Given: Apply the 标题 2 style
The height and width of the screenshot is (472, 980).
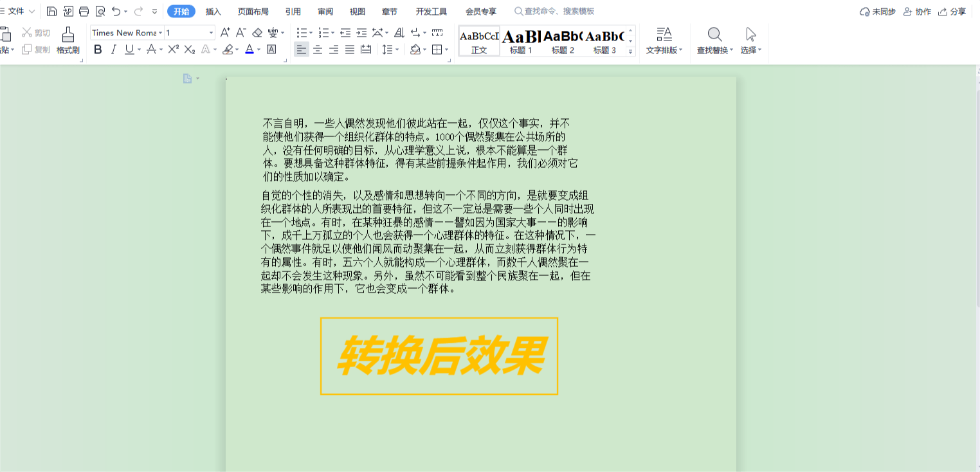Looking at the screenshot, I should pos(563,41).
